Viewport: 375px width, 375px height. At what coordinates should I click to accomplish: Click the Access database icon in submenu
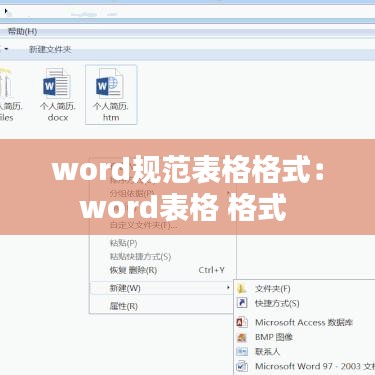[242, 322]
